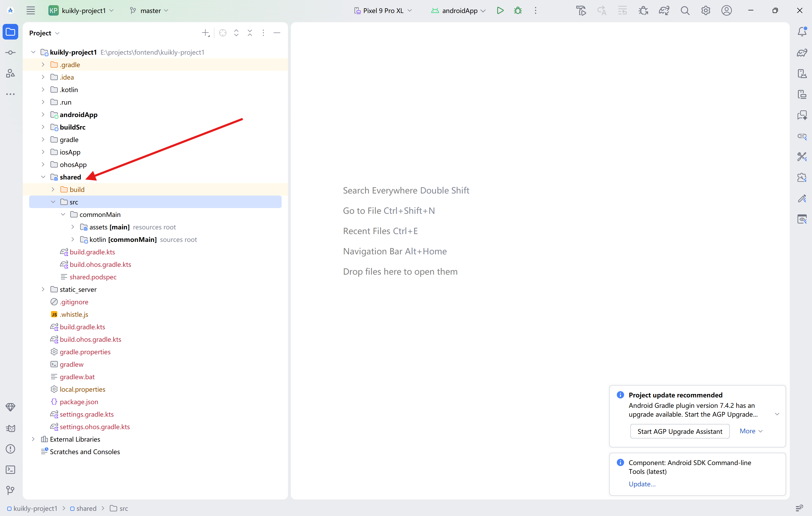Click the Debug bug icon

518,10
